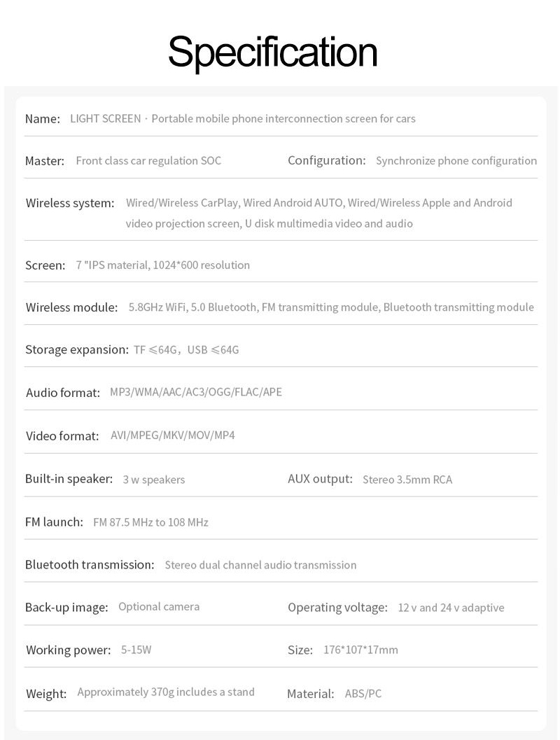Click the Specification heading
Viewport: 560px width, 740px height.
[x=272, y=52]
